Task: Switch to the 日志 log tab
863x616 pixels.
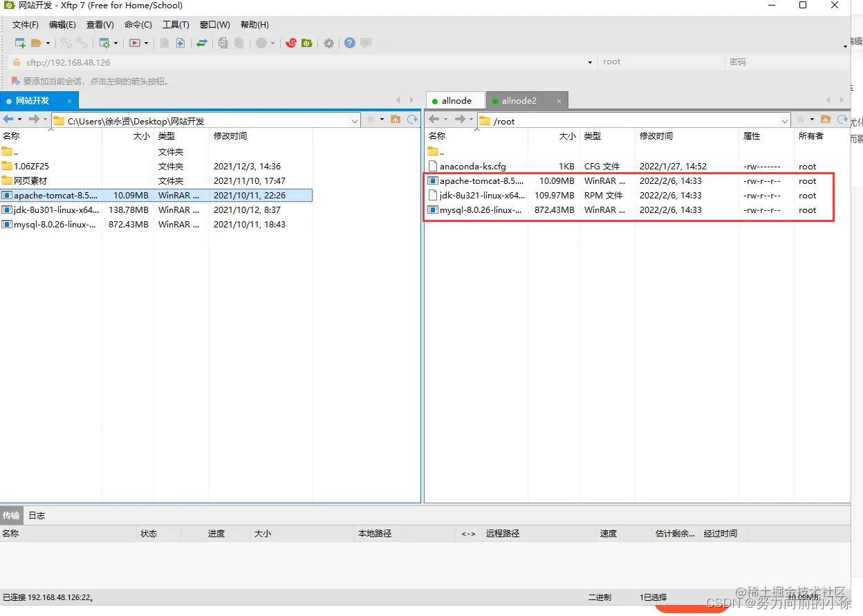Action: point(37,516)
